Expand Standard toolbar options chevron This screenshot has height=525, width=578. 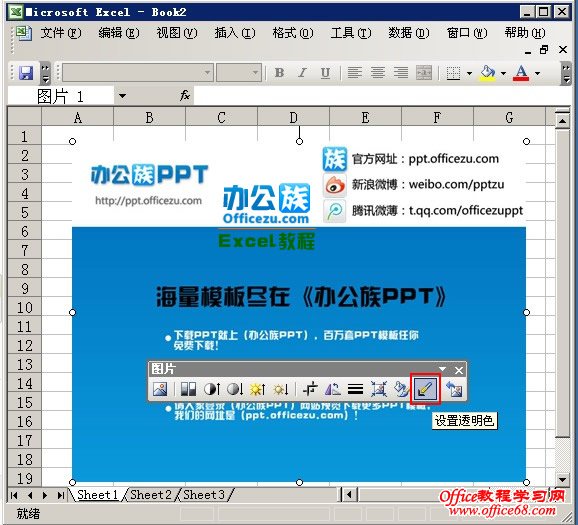tap(45, 73)
